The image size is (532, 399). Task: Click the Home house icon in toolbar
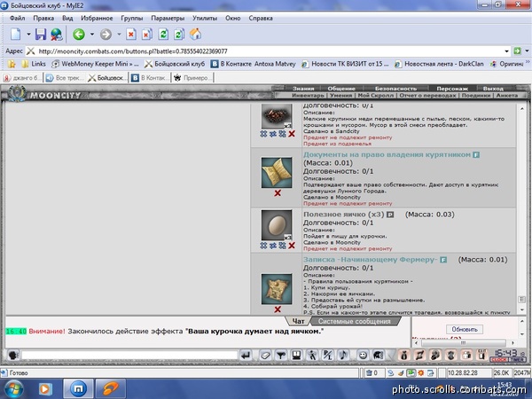pyautogui.click(x=195, y=35)
